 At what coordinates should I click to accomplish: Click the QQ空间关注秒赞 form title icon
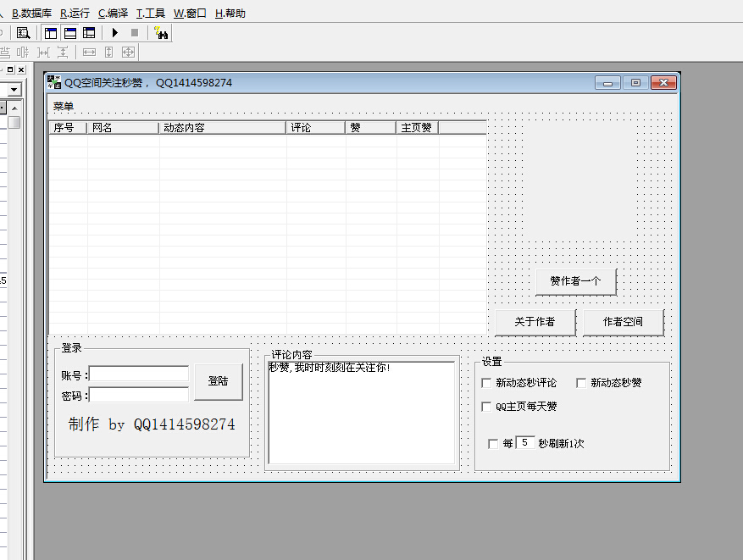[x=54, y=82]
